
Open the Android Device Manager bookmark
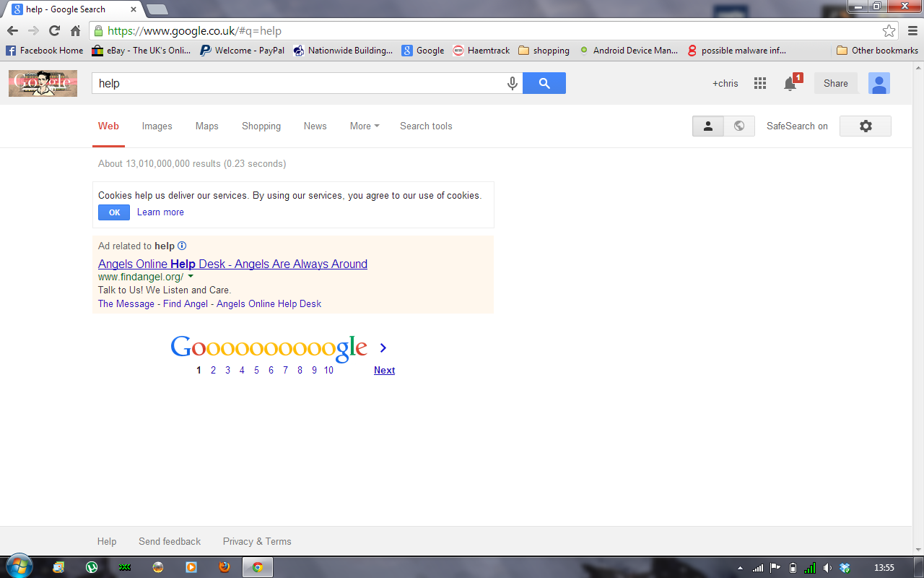(628, 51)
